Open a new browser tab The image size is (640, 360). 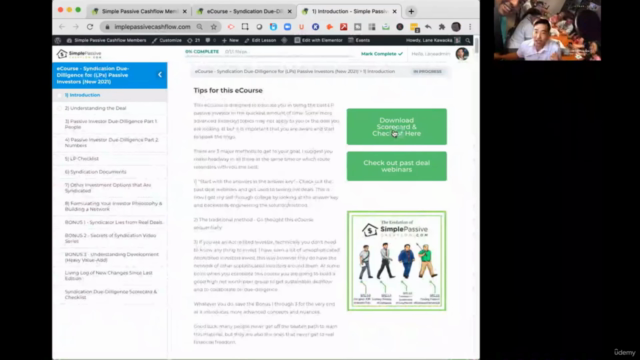(x=411, y=11)
